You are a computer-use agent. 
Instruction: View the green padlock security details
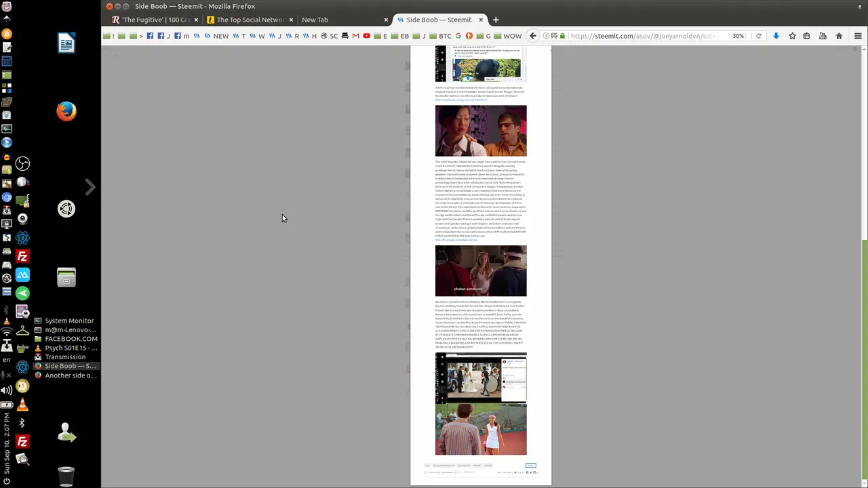(x=562, y=36)
